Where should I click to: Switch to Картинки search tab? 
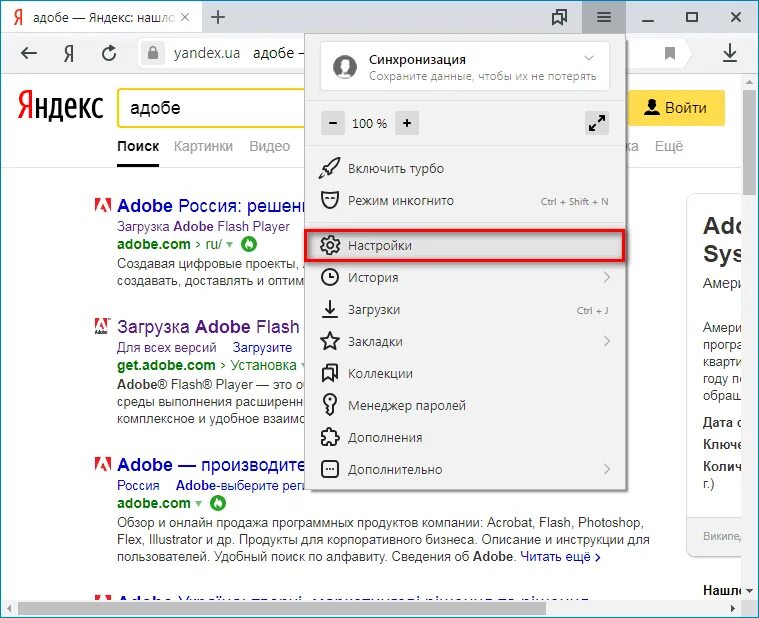(203, 146)
